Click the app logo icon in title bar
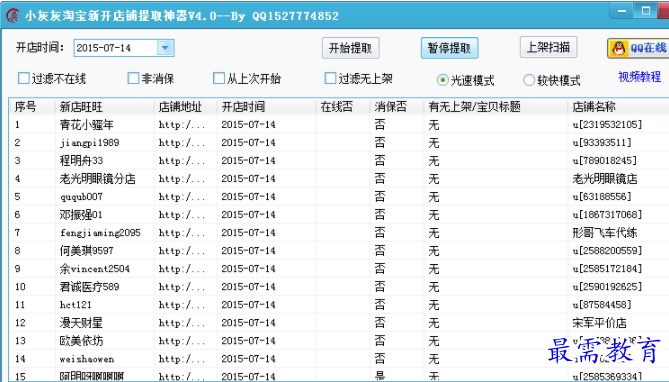The width and height of the screenshot is (669, 382). pyautogui.click(x=13, y=15)
